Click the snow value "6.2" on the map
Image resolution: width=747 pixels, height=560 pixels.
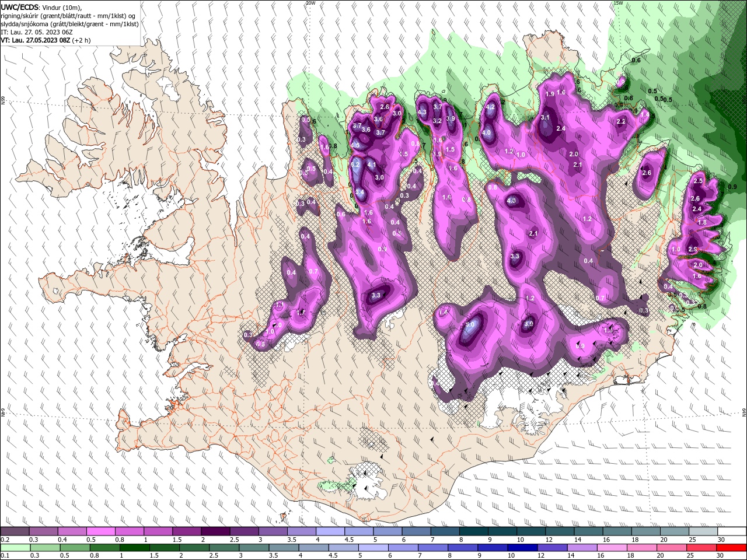coord(355,165)
